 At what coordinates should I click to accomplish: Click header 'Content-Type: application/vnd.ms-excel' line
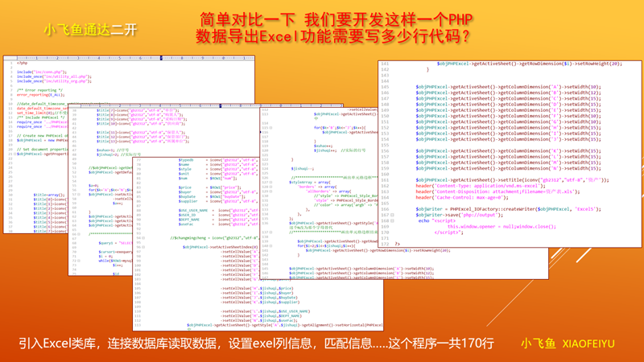point(480,186)
